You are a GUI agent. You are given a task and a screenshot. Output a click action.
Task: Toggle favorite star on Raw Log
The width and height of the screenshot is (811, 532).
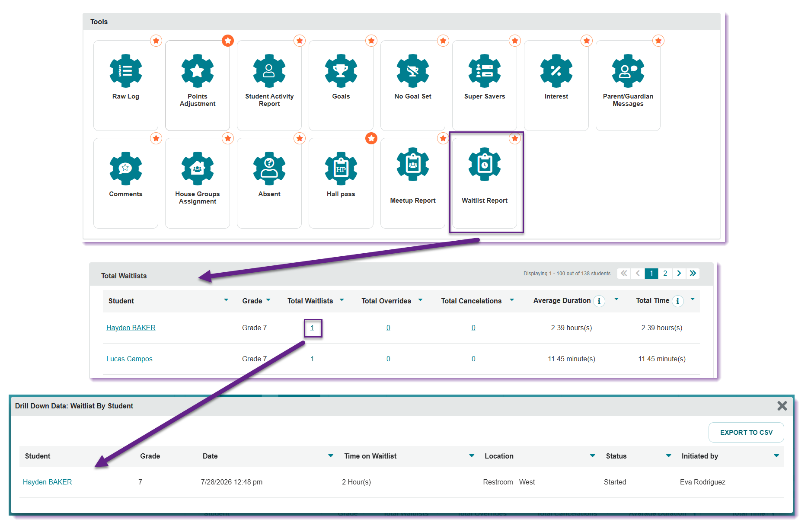point(156,41)
